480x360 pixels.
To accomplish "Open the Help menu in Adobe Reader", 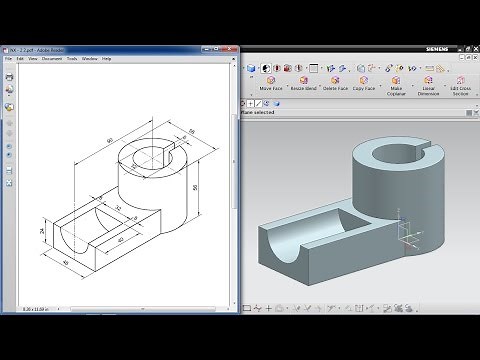I will tap(106, 59).
